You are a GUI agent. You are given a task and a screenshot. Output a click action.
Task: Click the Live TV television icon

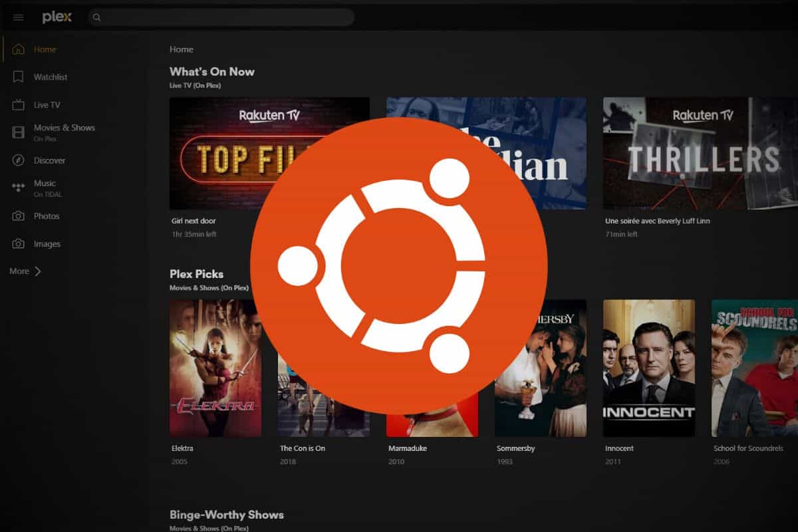point(19,105)
